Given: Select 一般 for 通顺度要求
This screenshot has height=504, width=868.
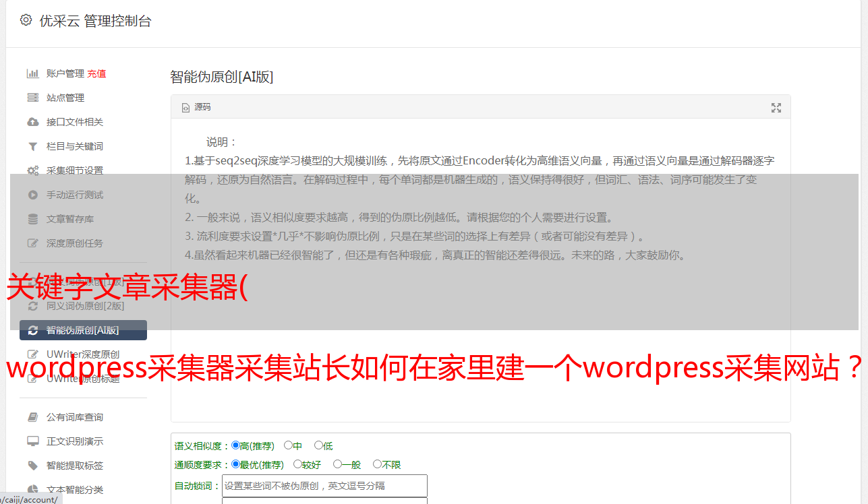Looking at the screenshot, I should [x=337, y=464].
